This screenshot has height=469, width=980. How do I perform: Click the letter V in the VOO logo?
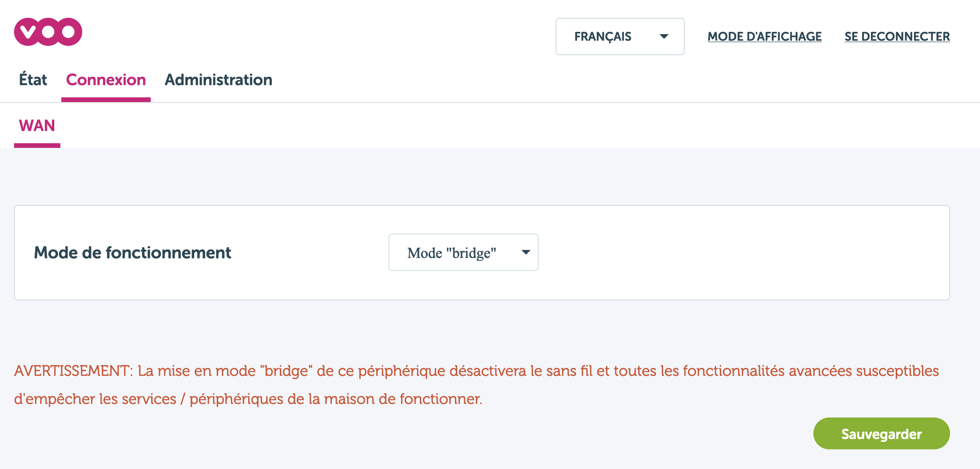tap(28, 32)
